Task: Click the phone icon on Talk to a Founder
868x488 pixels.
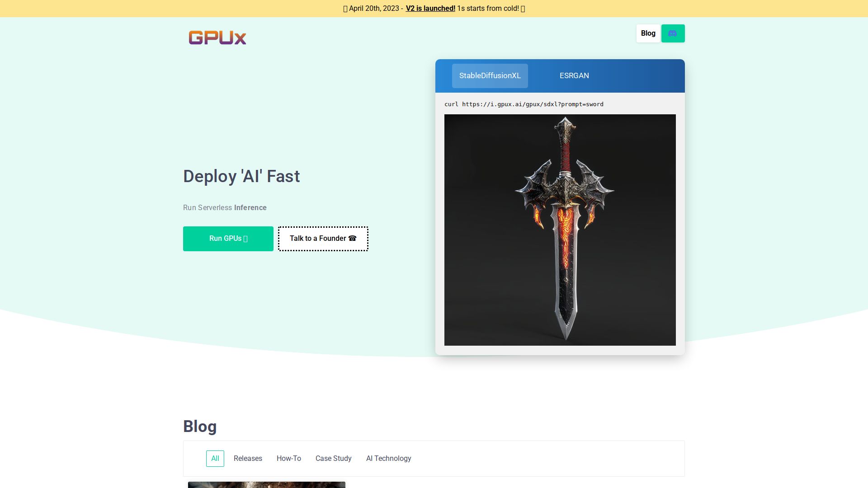Action: (x=352, y=238)
